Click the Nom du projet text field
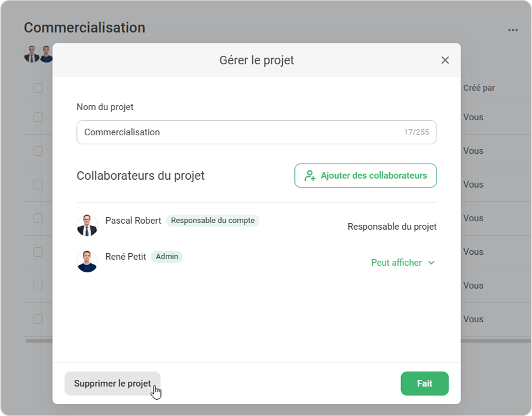Viewport: 532px width, 416px height. (240, 132)
